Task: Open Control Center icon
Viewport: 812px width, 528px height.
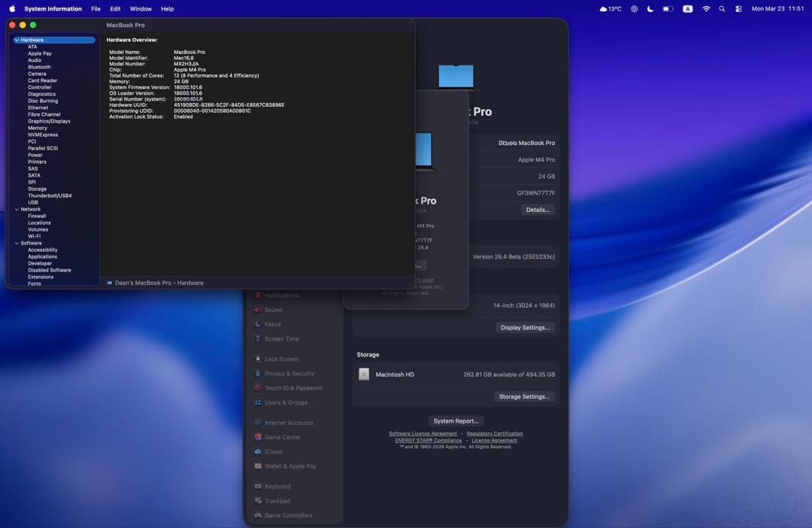Action: click(738, 9)
